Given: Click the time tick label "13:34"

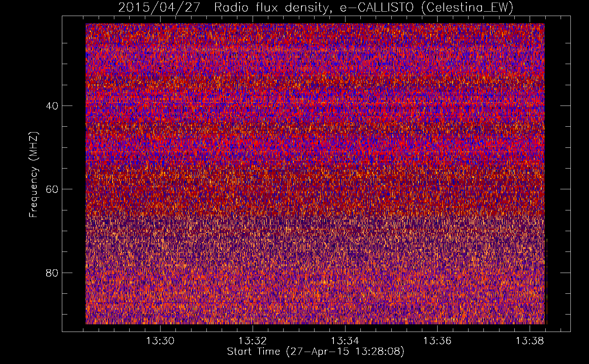Looking at the screenshot, I should 345,341.
